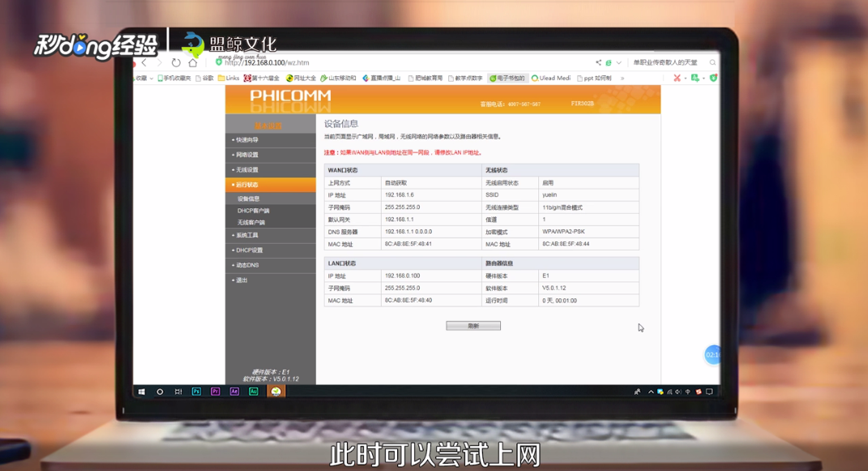Click the green shield icon in toolbar
The height and width of the screenshot is (471, 868).
point(713,78)
